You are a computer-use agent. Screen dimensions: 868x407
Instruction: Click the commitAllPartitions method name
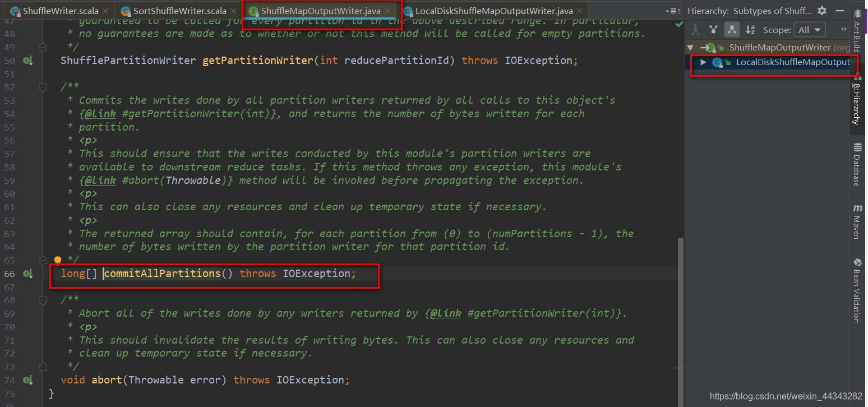tap(162, 274)
